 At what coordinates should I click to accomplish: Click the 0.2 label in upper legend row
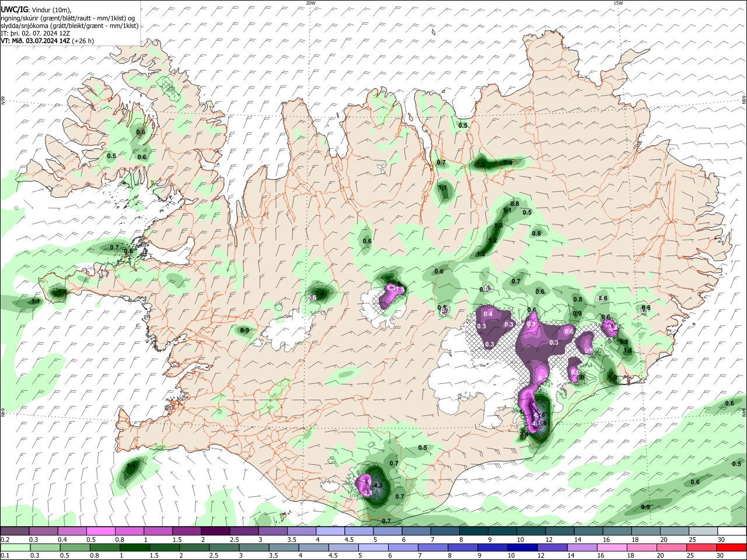(5, 540)
